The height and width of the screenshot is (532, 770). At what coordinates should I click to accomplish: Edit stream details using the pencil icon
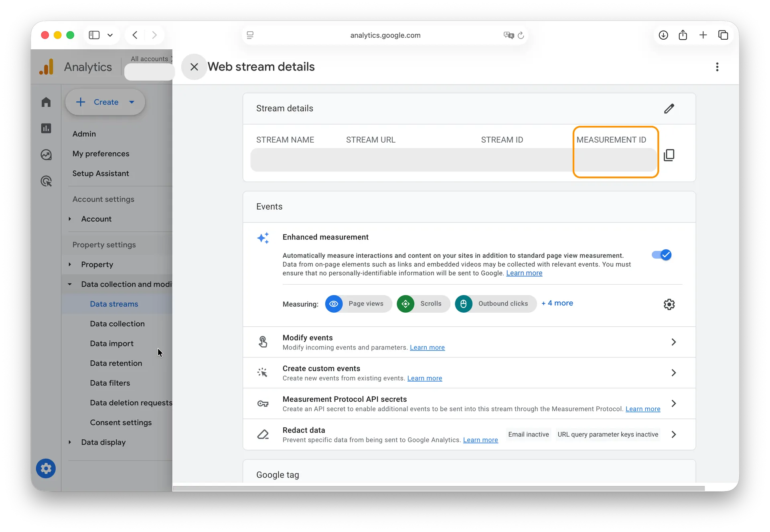(669, 109)
